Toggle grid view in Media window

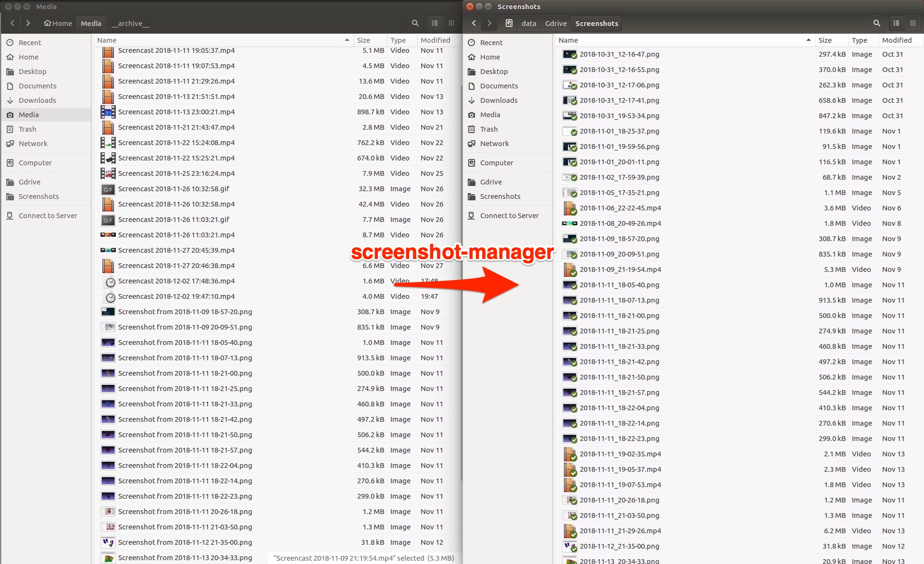[x=451, y=23]
